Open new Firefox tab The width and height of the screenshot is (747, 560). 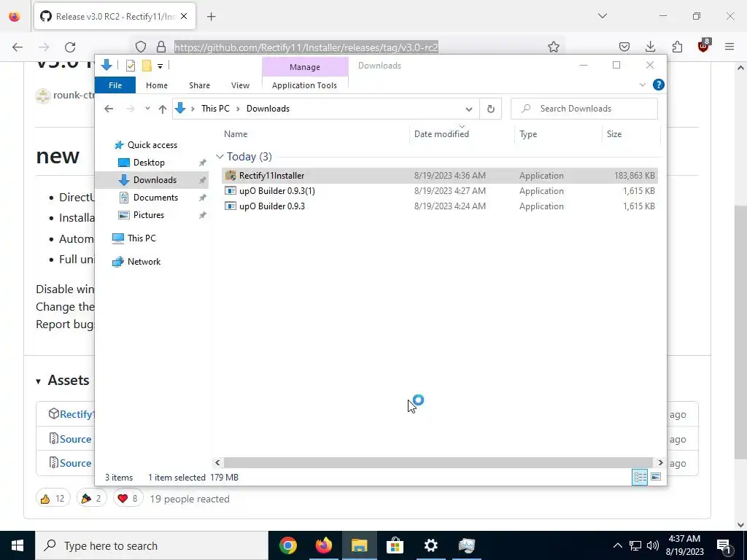pos(211,17)
